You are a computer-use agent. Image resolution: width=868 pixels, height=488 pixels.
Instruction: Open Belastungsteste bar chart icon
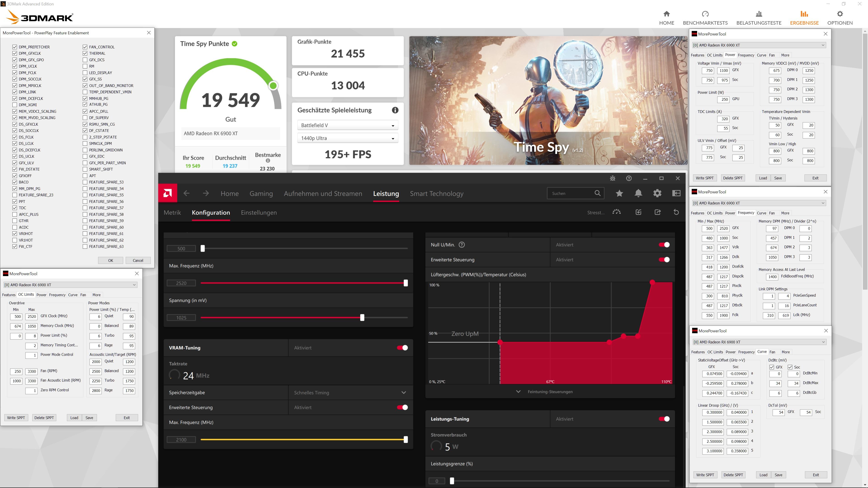pyautogui.click(x=759, y=14)
